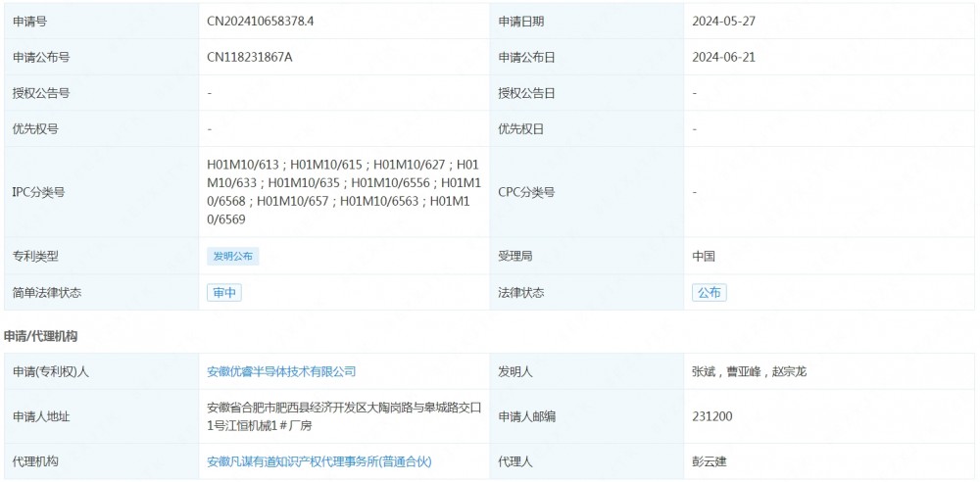The width and height of the screenshot is (980, 482).
Task: Click the 受理局 value 中国
Action: [704, 257]
